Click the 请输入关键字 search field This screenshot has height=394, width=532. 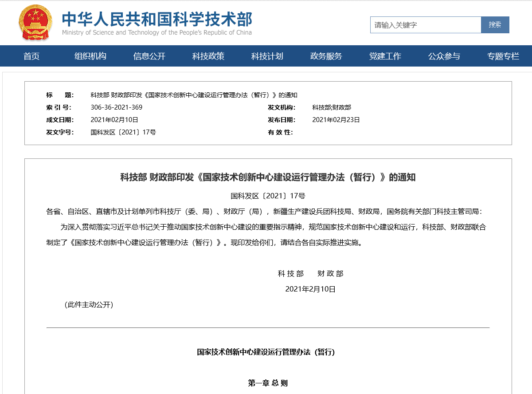coord(425,25)
